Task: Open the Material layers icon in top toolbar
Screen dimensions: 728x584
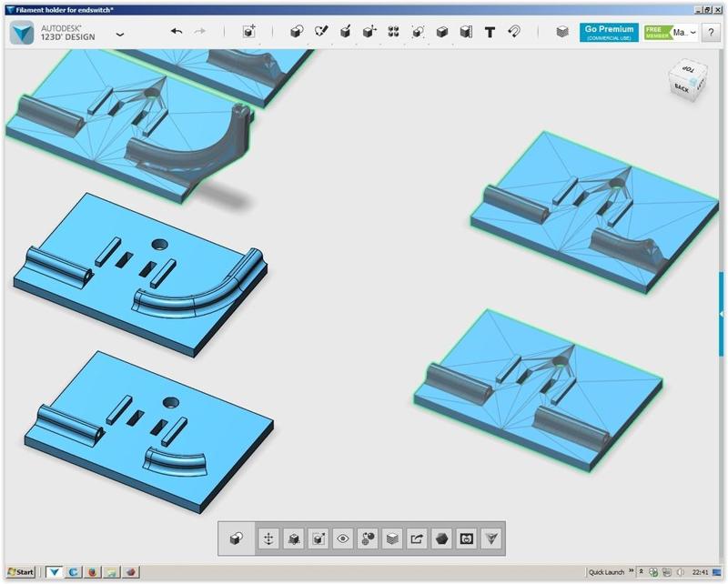Action: (x=562, y=32)
